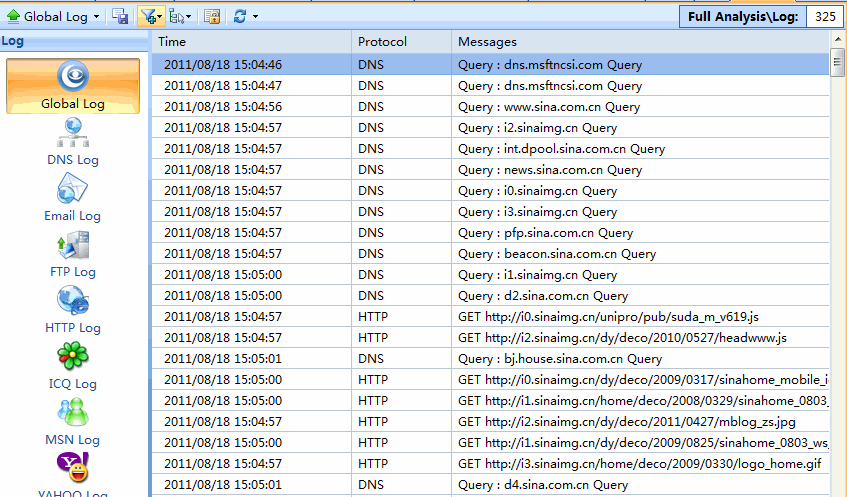Click the tree-with-cursor select icon
This screenshot has width=847, height=497.
point(176,17)
